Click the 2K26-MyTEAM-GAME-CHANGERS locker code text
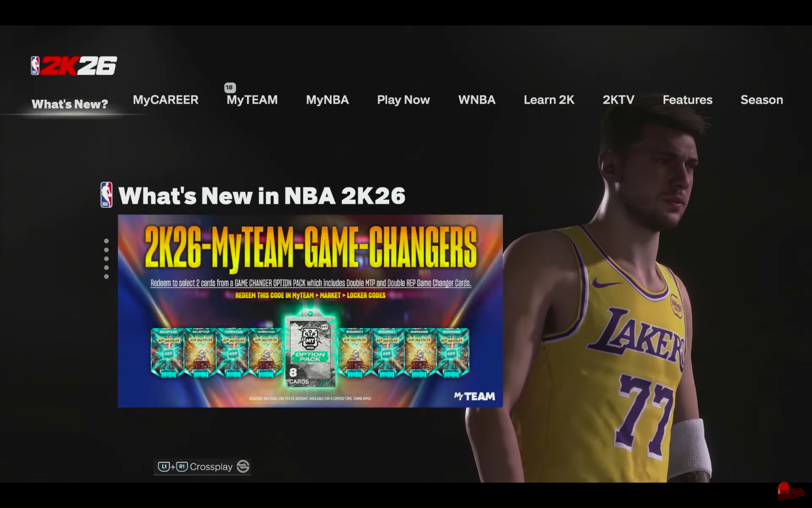The width and height of the screenshot is (812, 508). 311,248
